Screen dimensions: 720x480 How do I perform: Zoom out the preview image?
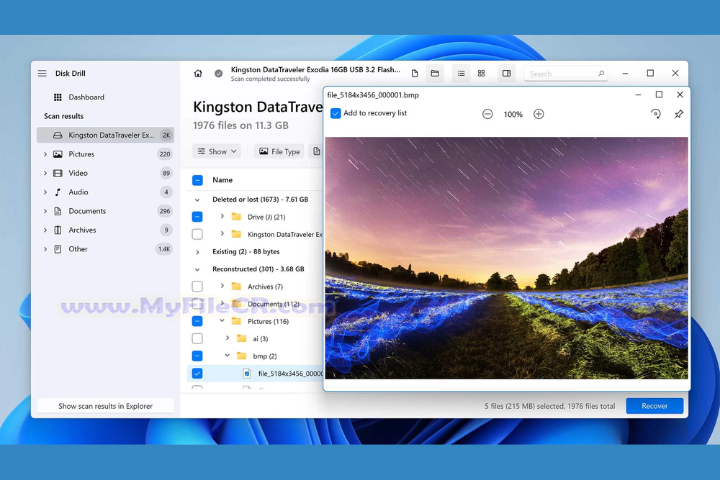tap(488, 114)
